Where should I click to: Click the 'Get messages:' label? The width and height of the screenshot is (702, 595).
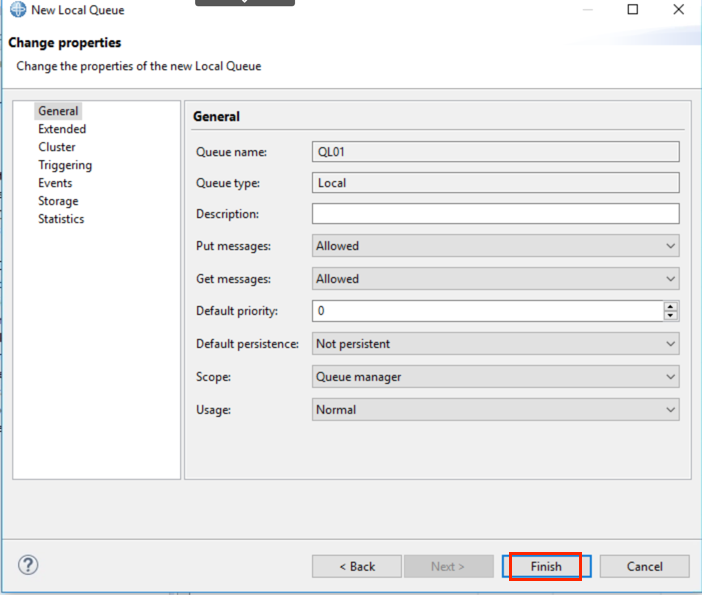point(233,279)
